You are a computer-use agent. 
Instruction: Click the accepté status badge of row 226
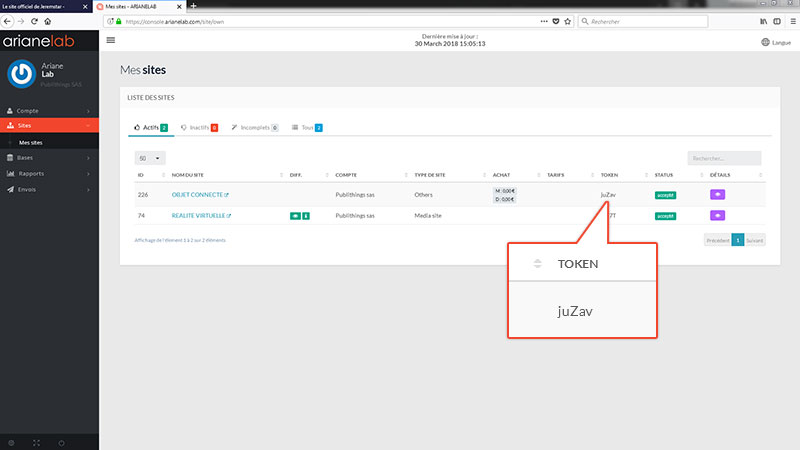(665, 195)
